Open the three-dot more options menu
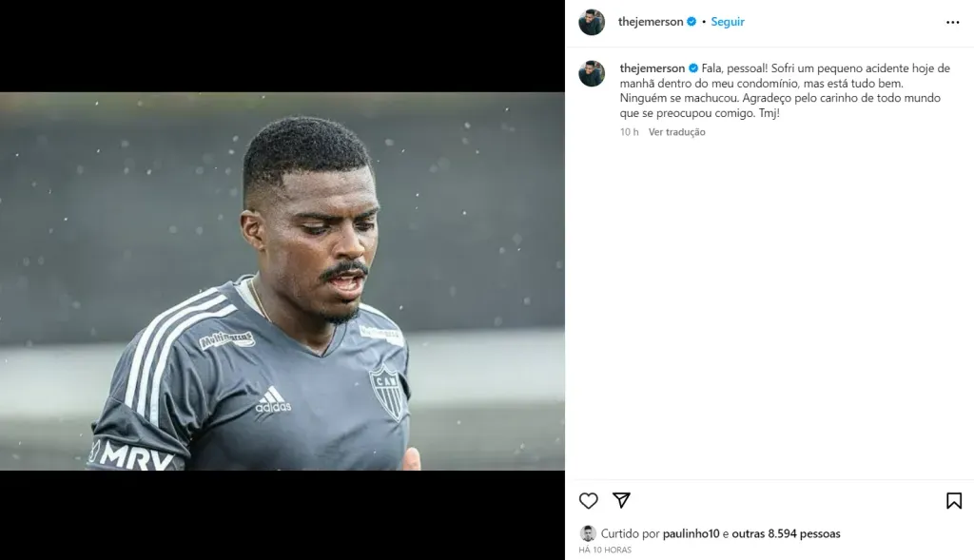 coord(953,22)
